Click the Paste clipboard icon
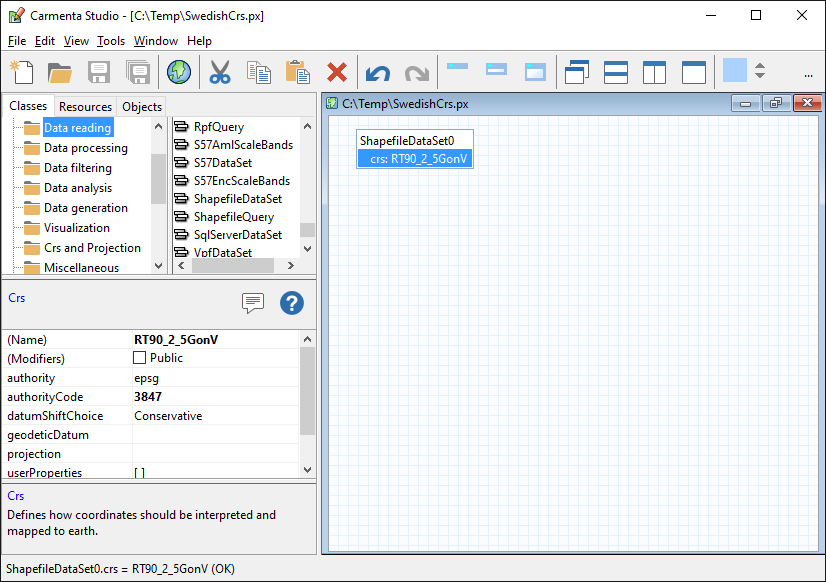 [297, 72]
